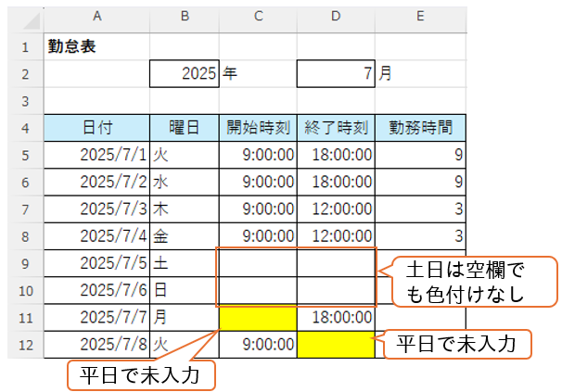Click the 勤怠表 title cell

(96, 46)
